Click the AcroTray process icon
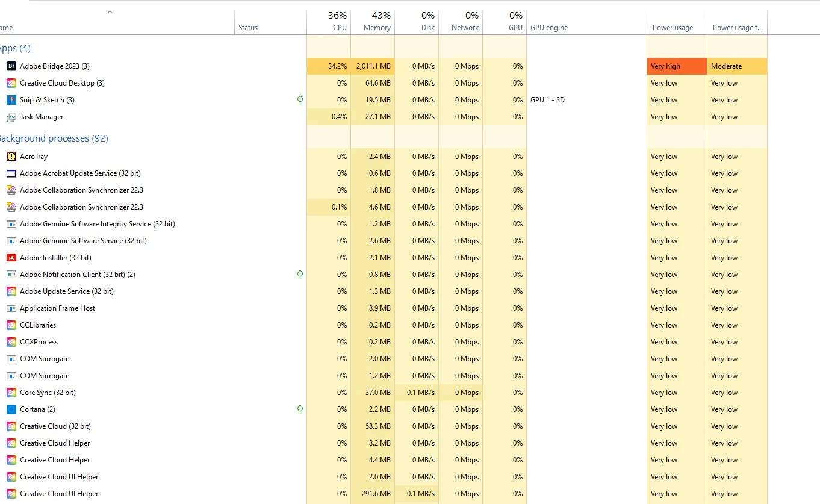The image size is (820, 504). coord(11,157)
